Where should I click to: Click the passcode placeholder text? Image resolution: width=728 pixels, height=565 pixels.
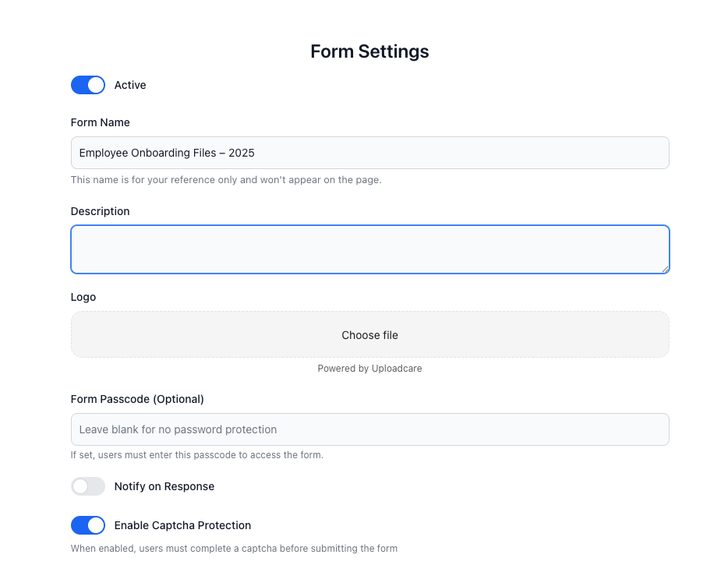[176, 429]
